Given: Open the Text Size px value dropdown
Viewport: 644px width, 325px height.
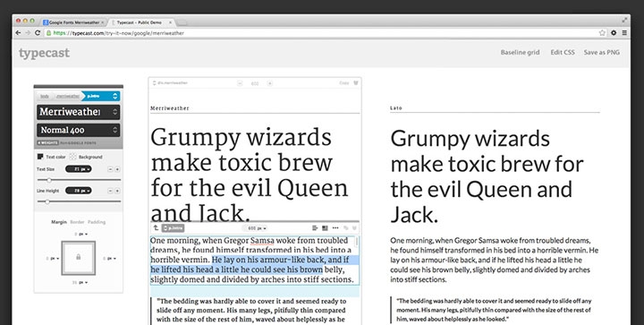Looking at the screenshot, I should 79,169.
